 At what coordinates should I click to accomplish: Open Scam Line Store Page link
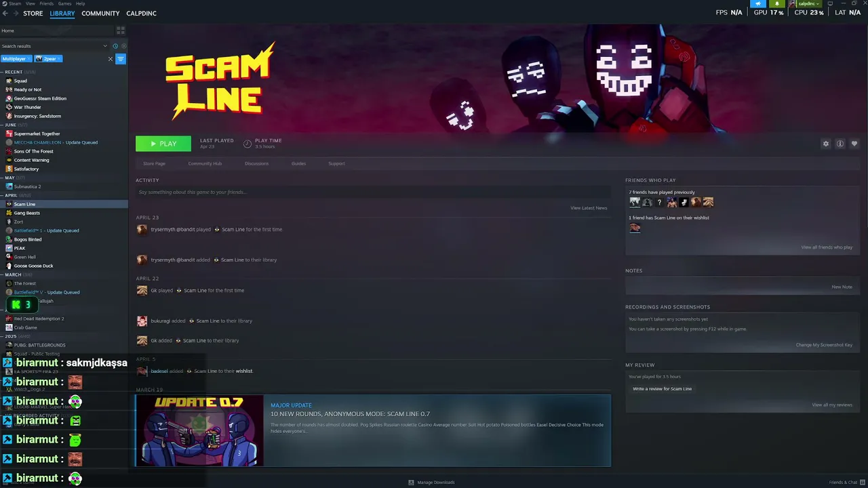pyautogui.click(x=154, y=163)
